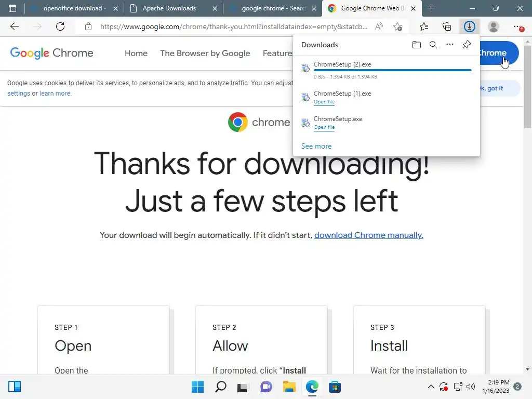Screen dimensions: 532x399
Task: Click the ChromeSetup.exe file icon
Action: pos(305,123)
